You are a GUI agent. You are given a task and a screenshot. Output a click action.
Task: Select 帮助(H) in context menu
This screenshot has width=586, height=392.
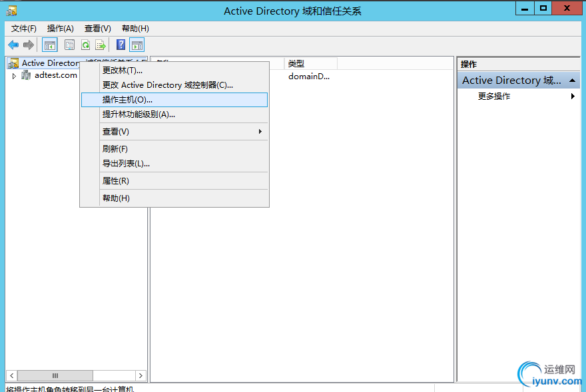[174, 198]
